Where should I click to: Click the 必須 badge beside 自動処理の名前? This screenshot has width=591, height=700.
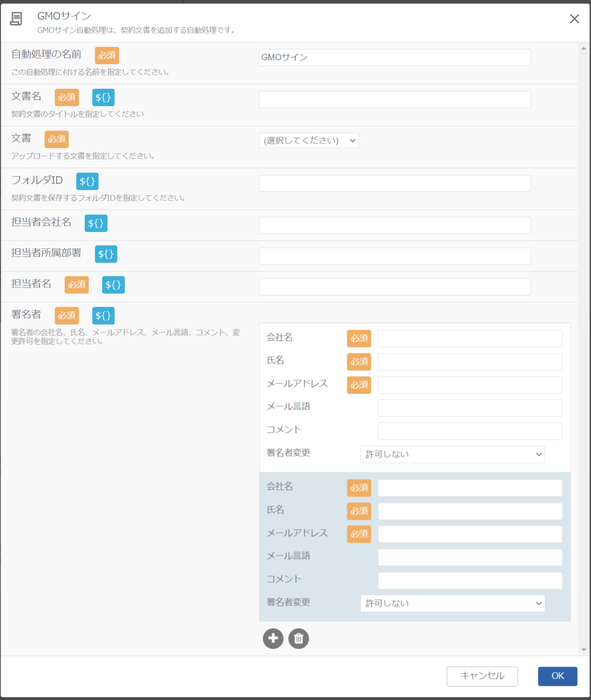tap(107, 56)
